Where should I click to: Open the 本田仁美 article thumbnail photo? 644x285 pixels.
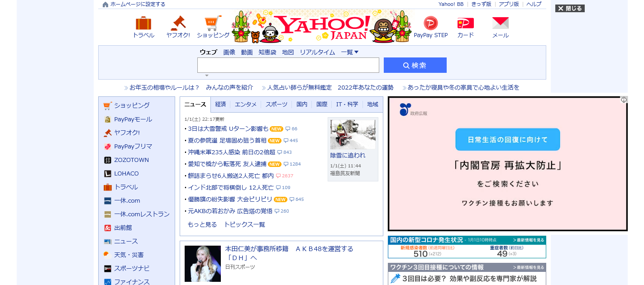click(203, 264)
